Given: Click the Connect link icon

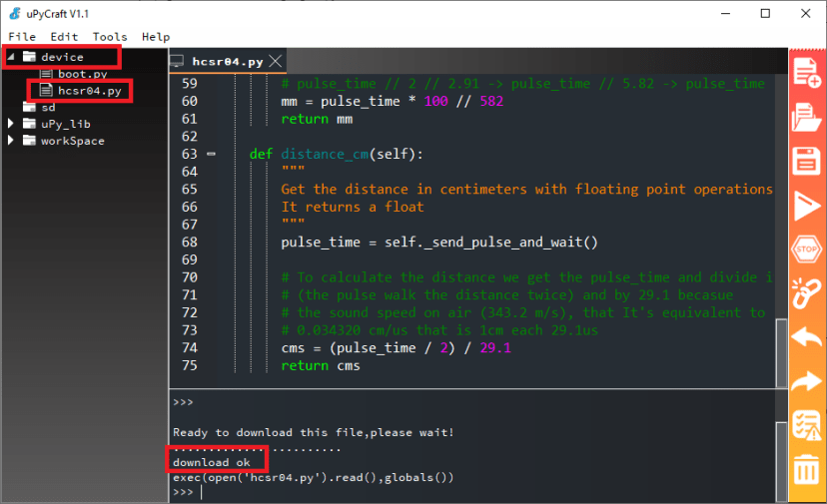Looking at the screenshot, I should pyautogui.click(x=806, y=293).
